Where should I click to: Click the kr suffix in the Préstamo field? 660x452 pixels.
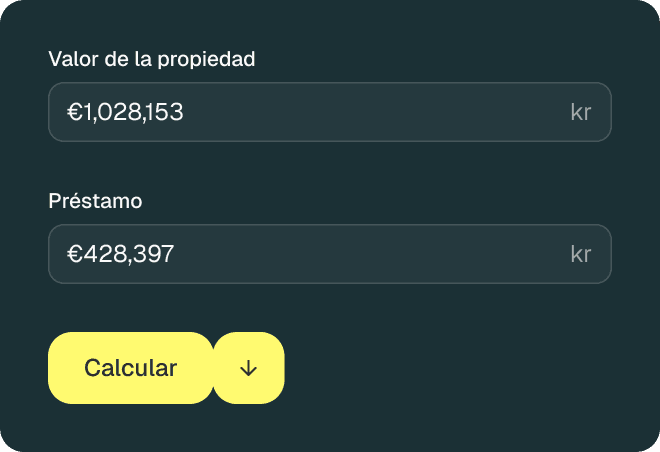coord(580,254)
